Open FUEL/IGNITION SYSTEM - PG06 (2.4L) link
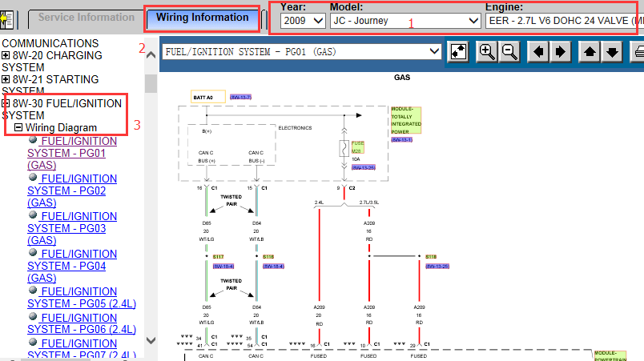 82,323
